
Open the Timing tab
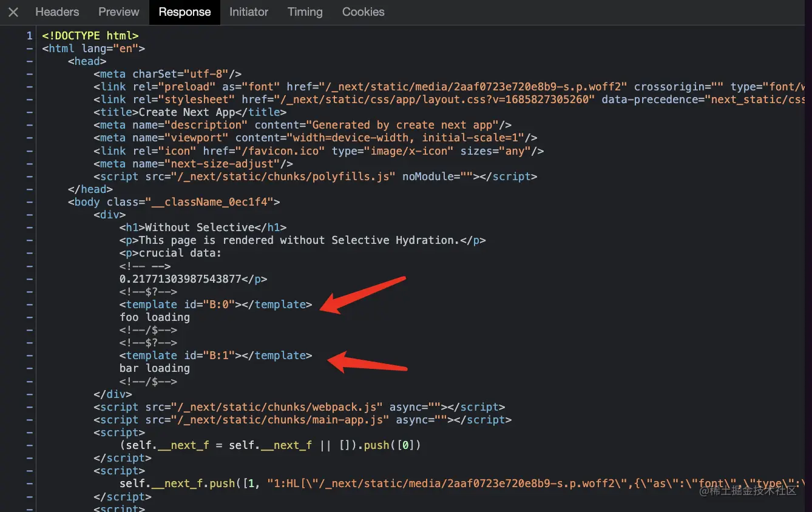[x=305, y=12]
